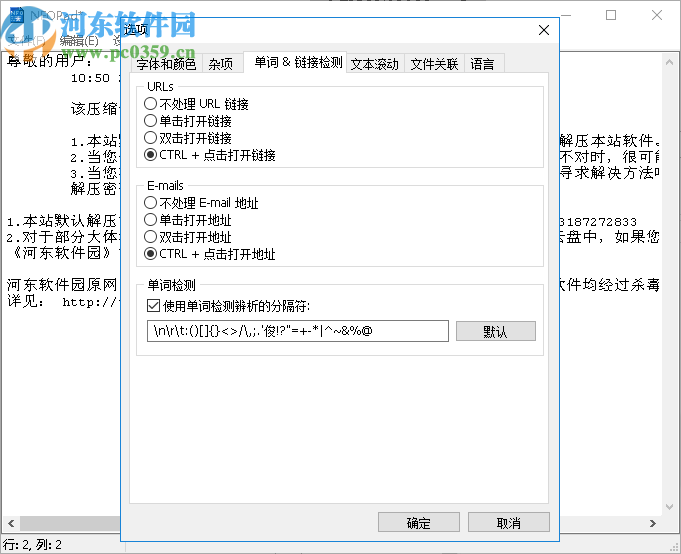Cancel dialog with 取消 button
Image resolution: width=681 pixels, height=554 pixels.
(509, 522)
